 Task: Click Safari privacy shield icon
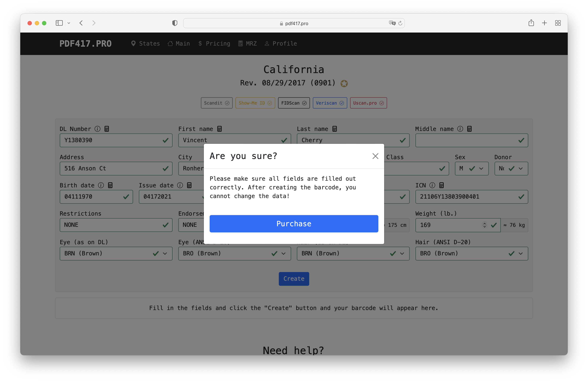[175, 23]
